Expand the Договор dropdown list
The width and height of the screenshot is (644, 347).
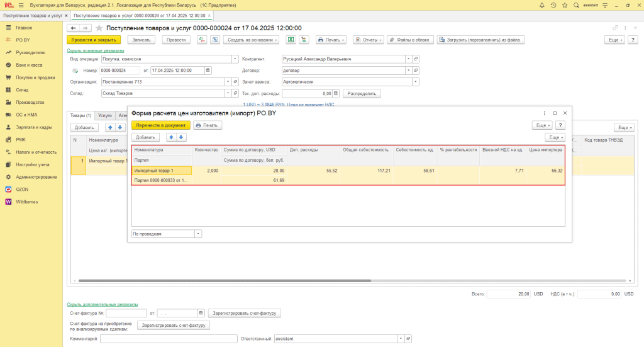(x=409, y=71)
